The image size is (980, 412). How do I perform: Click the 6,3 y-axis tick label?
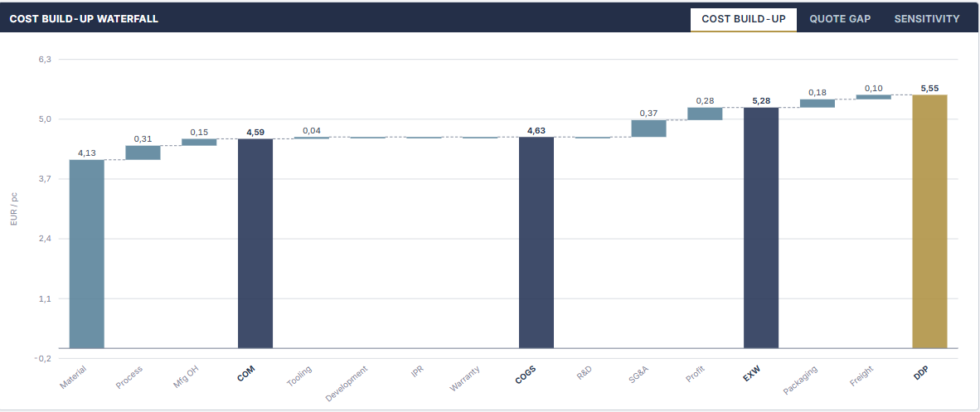45,60
